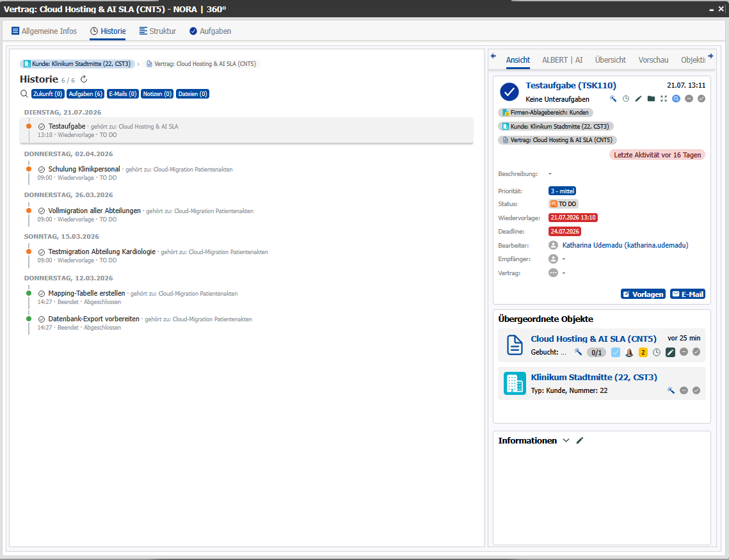The height and width of the screenshot is (560, 729).
Task: Click the blue magnifier icon in Testaufgabe card
Action: pos(676,99)
